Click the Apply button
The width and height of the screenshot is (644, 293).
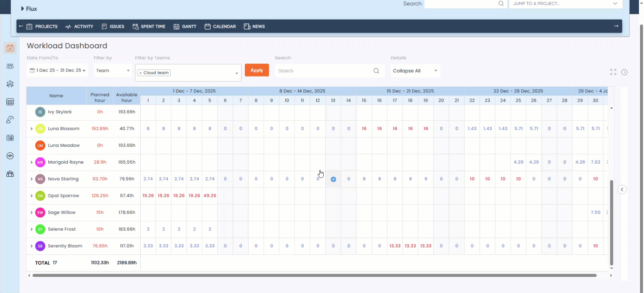point(257,70)
